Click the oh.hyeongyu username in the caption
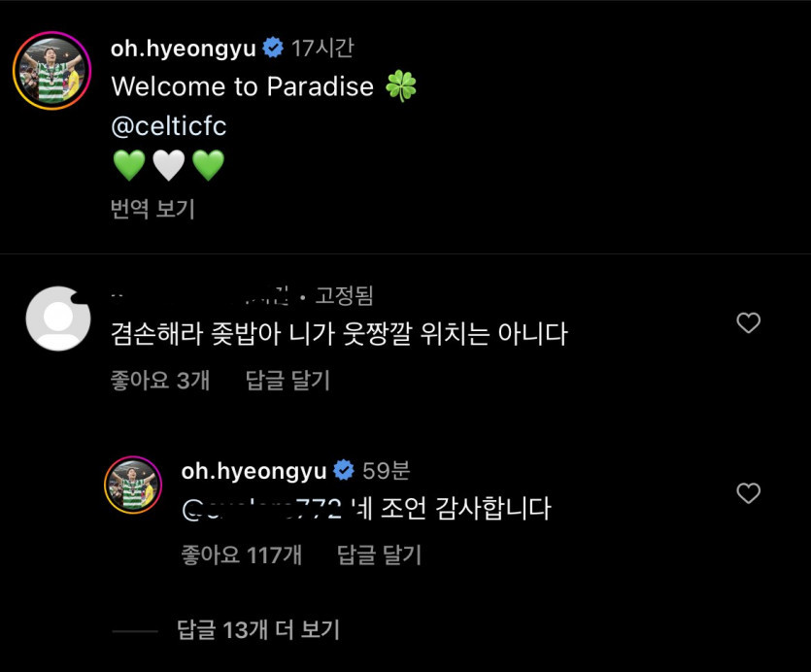This screenshot has height=672, width=811. pos(185,47)
